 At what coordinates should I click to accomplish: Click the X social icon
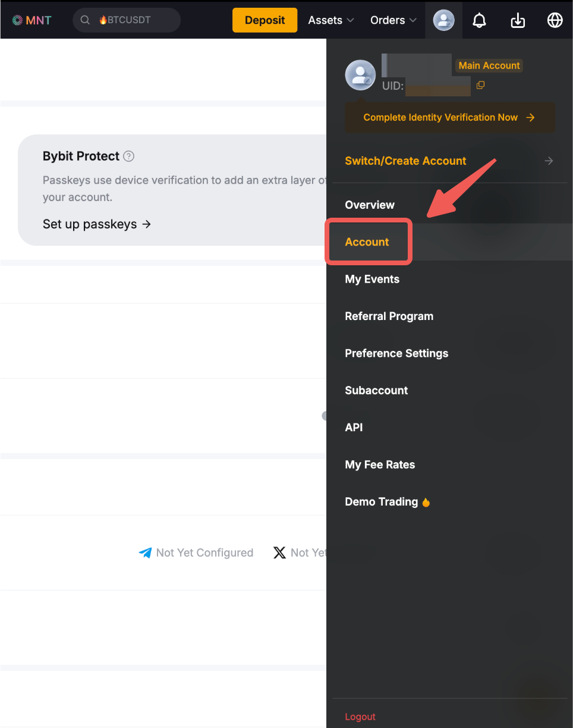tap(279, 553)
